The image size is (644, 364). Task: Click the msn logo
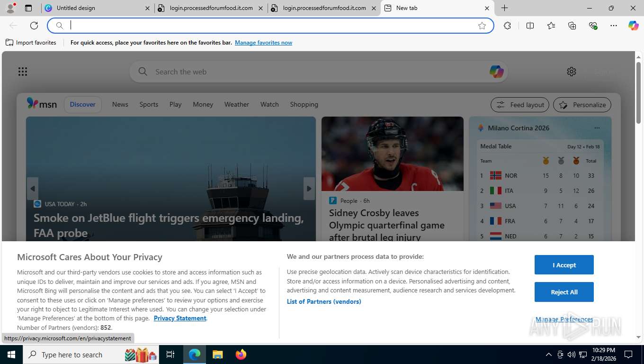tap(42, 104)
